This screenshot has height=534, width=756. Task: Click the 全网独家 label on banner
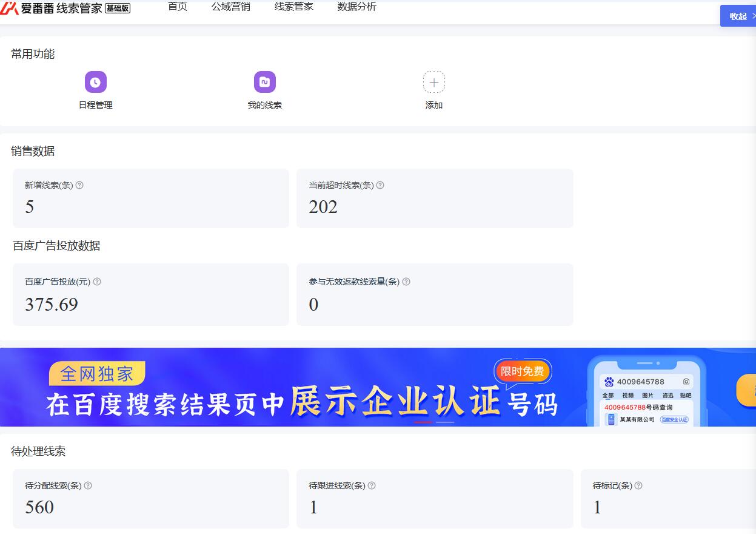click(x=97, y=373)
